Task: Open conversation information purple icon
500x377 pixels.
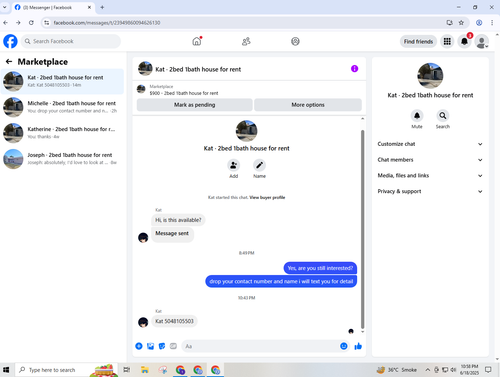Action: point(354,69)
